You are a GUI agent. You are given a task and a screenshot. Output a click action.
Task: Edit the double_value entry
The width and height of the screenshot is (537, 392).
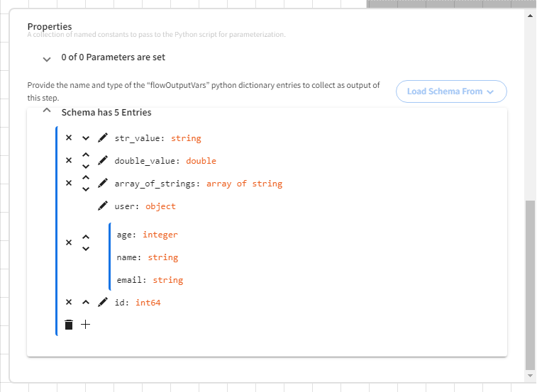[x=103, y=160]
